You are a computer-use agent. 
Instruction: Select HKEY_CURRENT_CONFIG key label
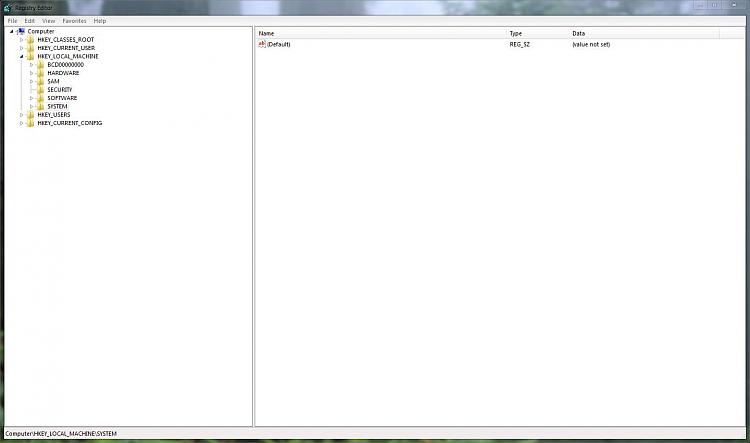[70, 123]
